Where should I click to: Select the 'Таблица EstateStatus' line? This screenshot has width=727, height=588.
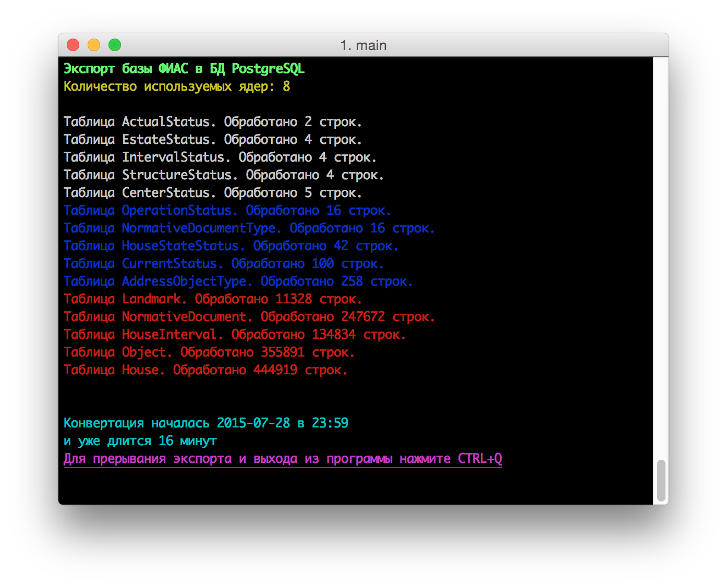click(213, 140)
